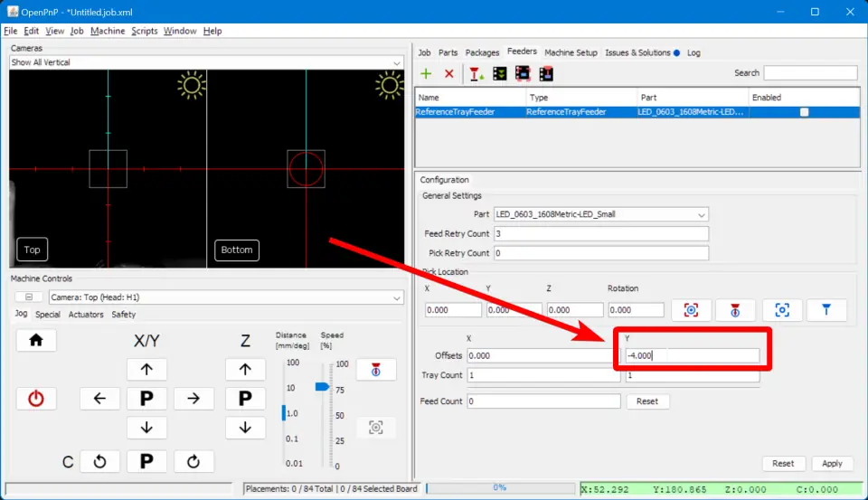This screenshot has width=868, height=500.
Task: Toggle the collapse button beside the camera selector
Action: coord(28,297)
